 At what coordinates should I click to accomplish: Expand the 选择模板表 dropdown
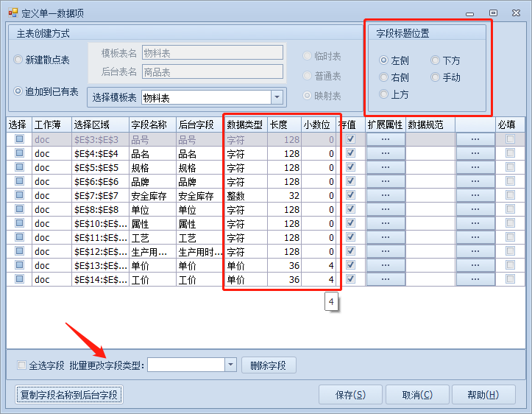(x=277, y=97)
